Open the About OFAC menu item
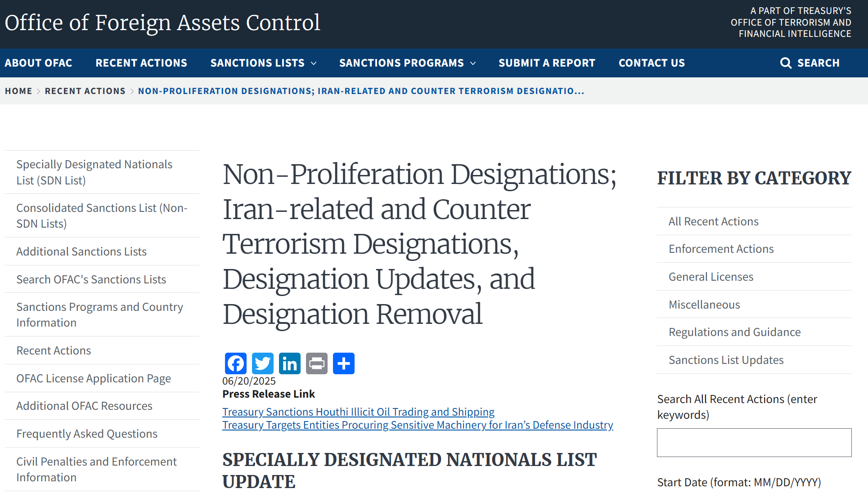Image resolution: width=868 pixels, height=493 pixels. click(x=38, y=63)
